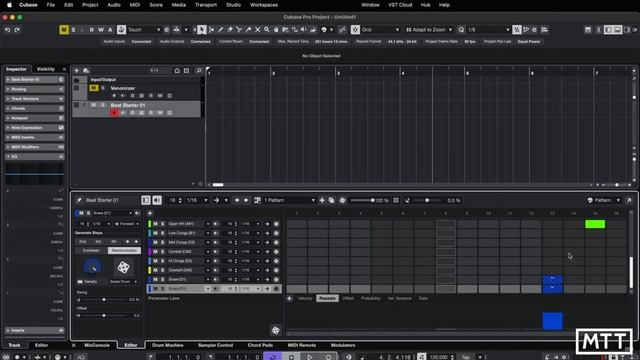Toggle acoustic feedback speaker in editor toolbar
Screen dimensions: 640x360
(x=157, y=200)
